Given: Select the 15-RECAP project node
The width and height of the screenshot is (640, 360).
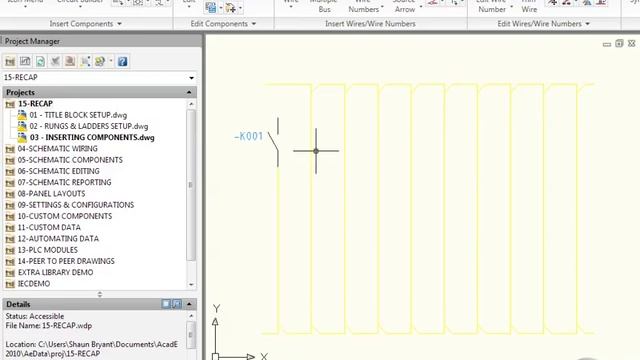Looking at the screenshot, I should click(x=35, y=104).
